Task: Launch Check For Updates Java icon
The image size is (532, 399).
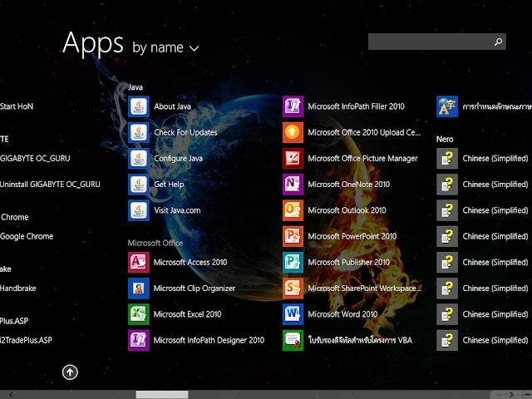Action: pyautogui.click(x=139, y=132)
